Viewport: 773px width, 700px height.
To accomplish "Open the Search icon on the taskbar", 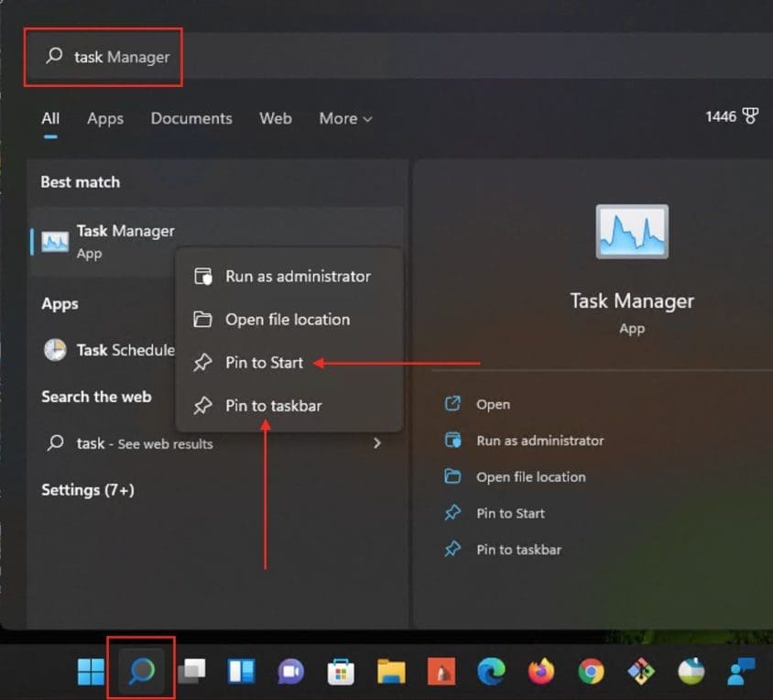I will [141, 673].
